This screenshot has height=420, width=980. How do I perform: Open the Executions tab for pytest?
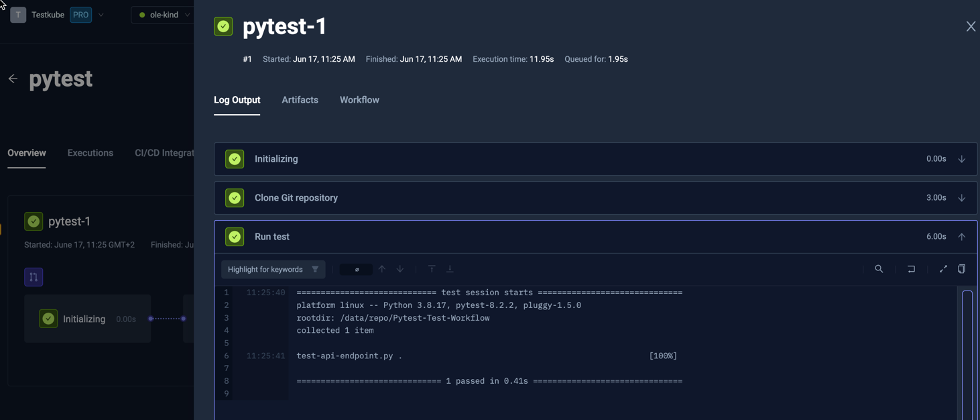point(90,152)
